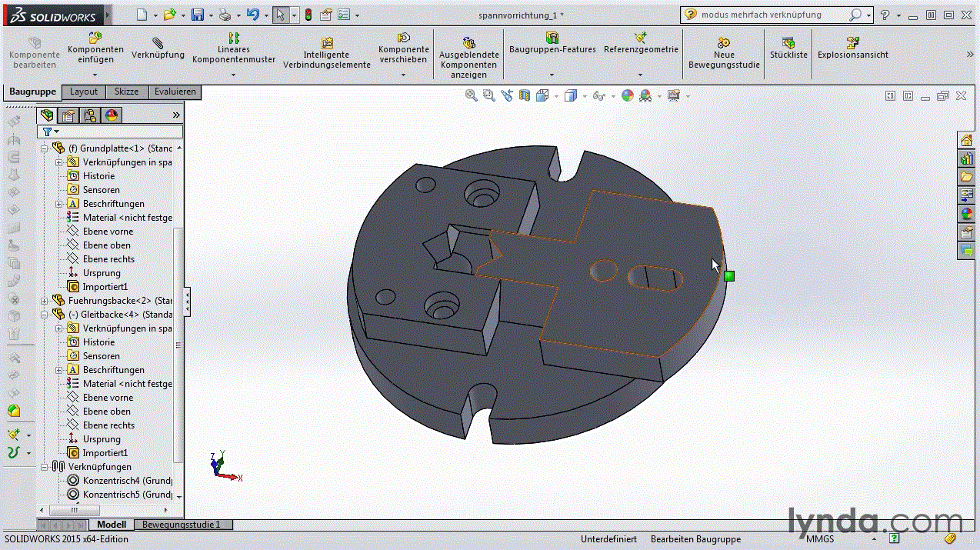The image size is (980, 550).
Task: Switch to PropertyManager tab icon
Action: click(x=68, y=115)
